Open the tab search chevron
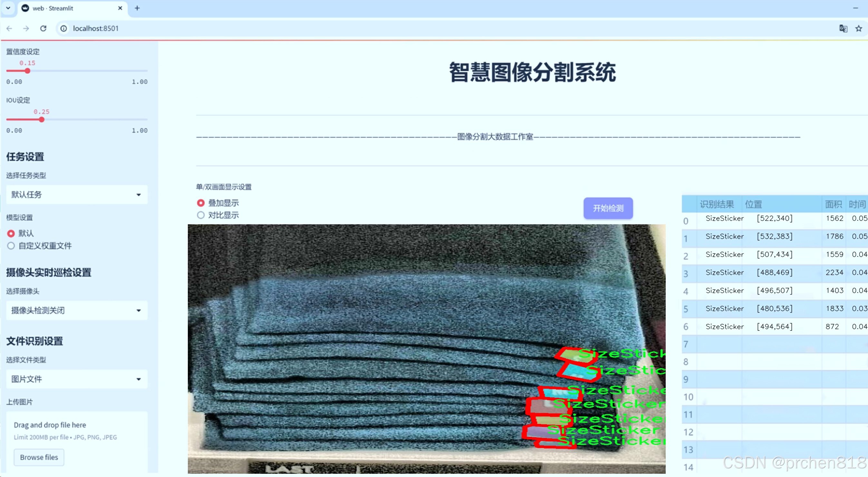This screenshot has height=477, width=868. 8,8
